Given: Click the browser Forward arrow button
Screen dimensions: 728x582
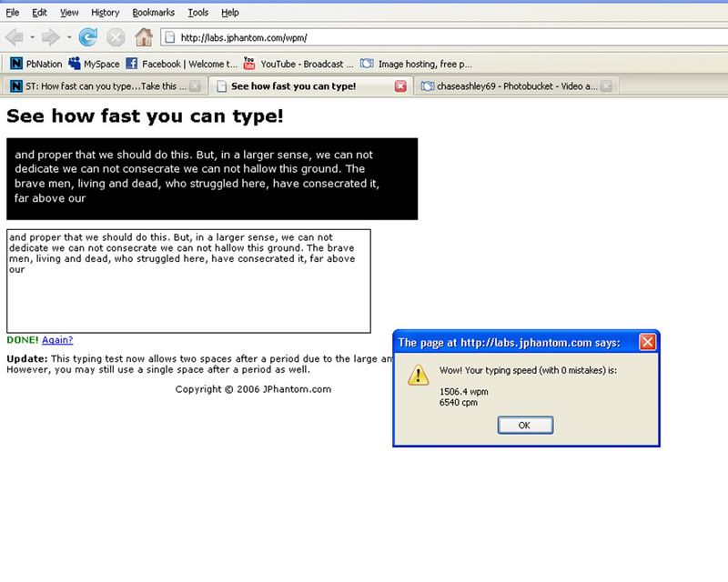Looking at the screenshot, I should coord(50,37).
